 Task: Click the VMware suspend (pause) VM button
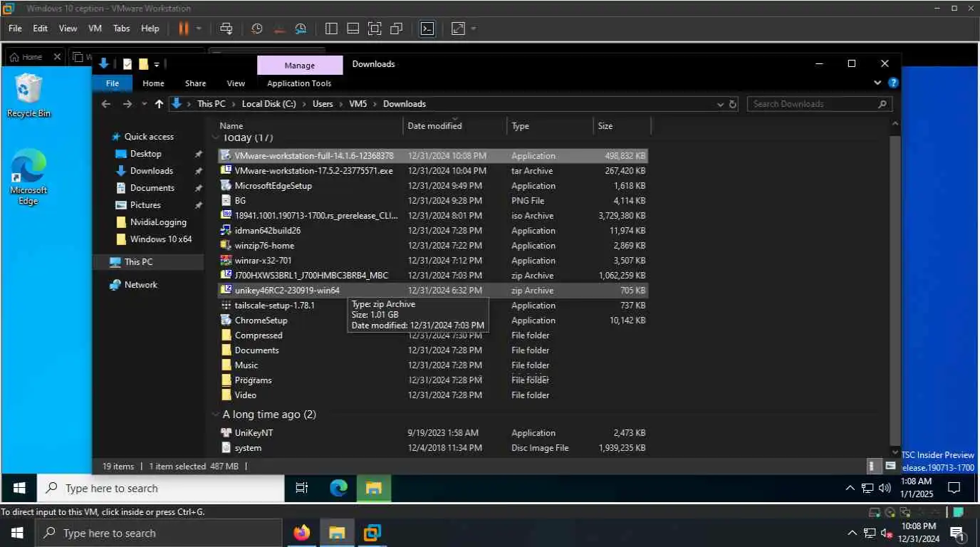(183, 28)
